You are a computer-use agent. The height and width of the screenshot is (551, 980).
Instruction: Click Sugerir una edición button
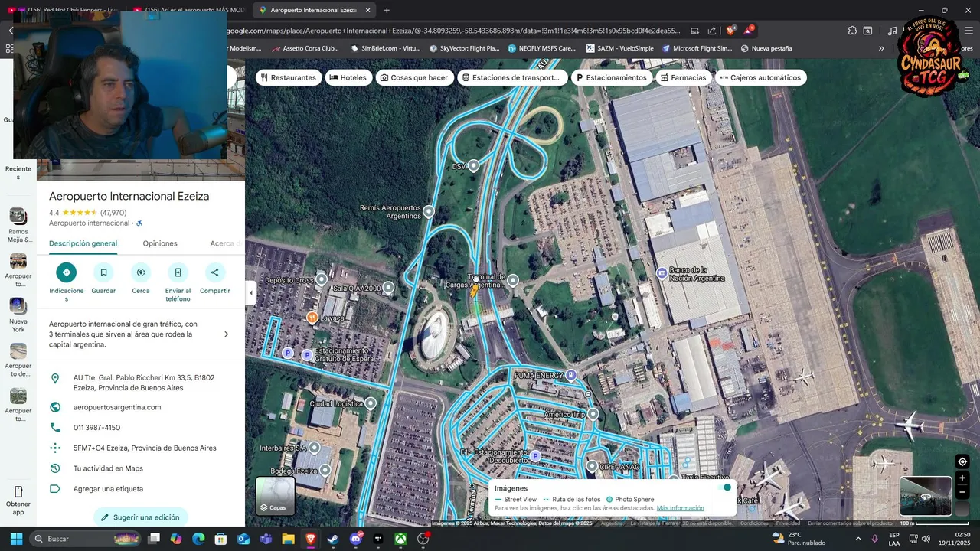tap(141, 517)
